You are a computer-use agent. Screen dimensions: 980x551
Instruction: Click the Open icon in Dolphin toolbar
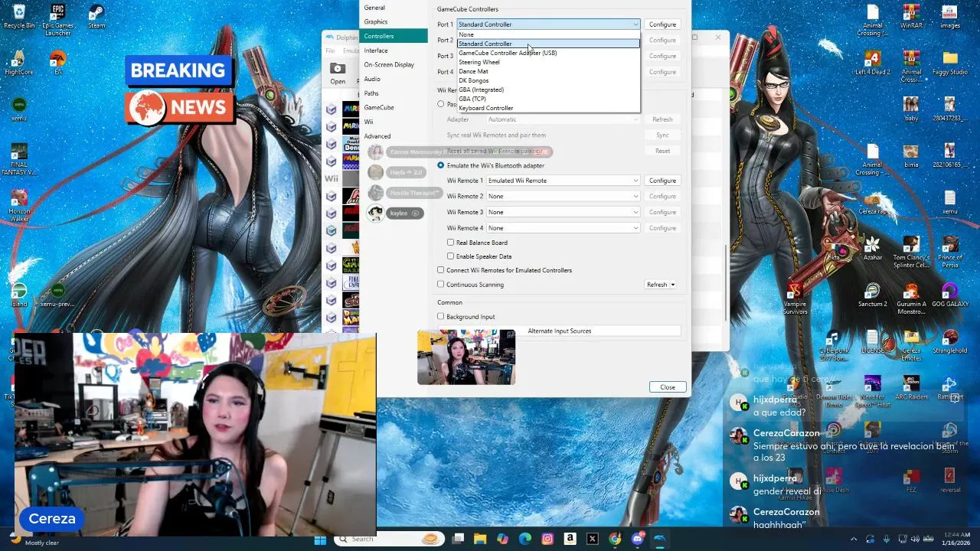[338, 73]
